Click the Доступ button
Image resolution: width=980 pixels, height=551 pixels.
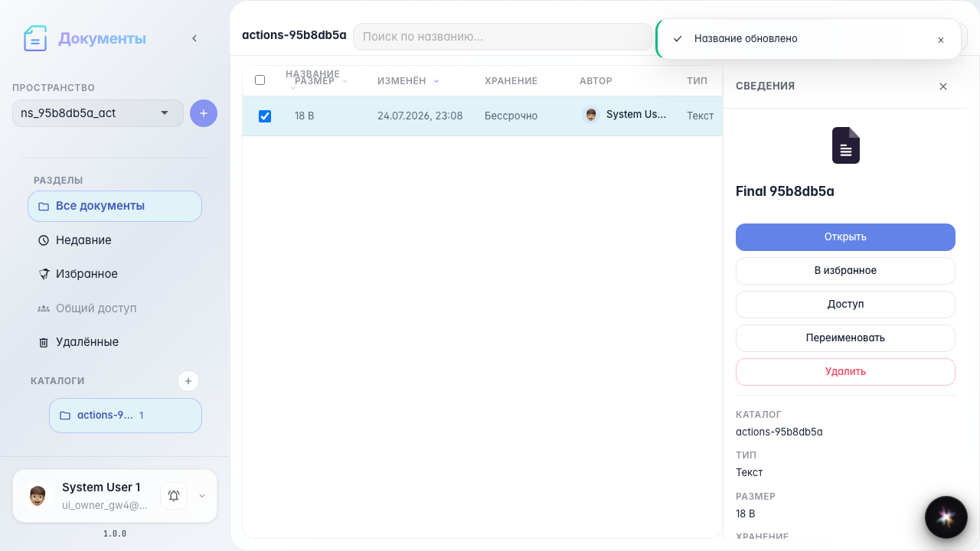[x=845, y=305]
